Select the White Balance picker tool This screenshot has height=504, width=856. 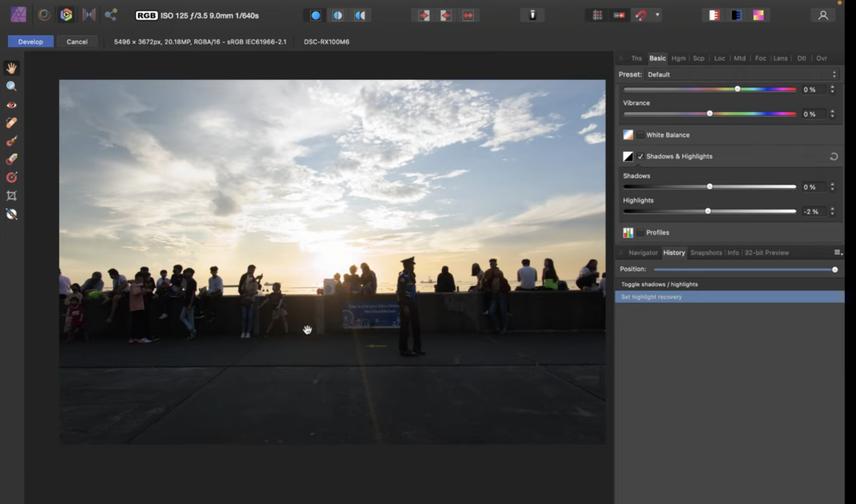coord(11,214)
